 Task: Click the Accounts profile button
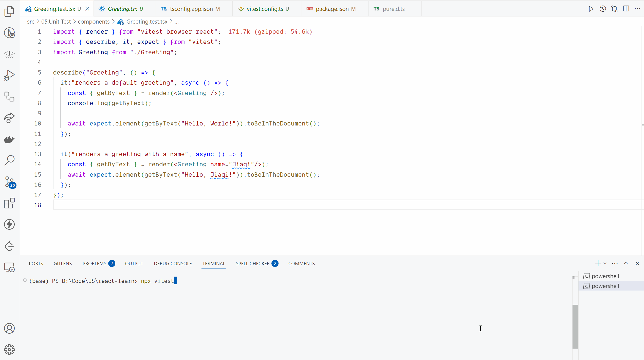(x=9, y=328)
